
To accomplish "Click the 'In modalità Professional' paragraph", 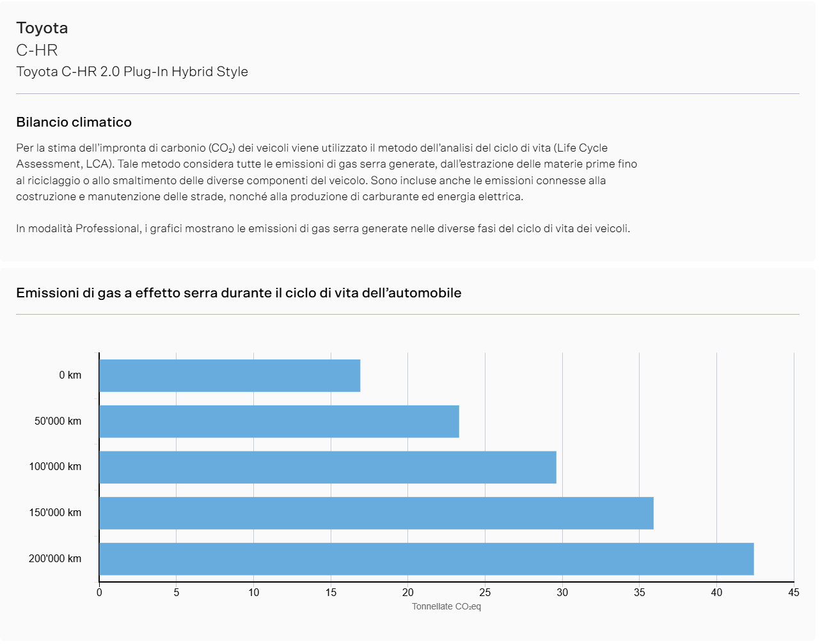I will click(x=323, y=229).
